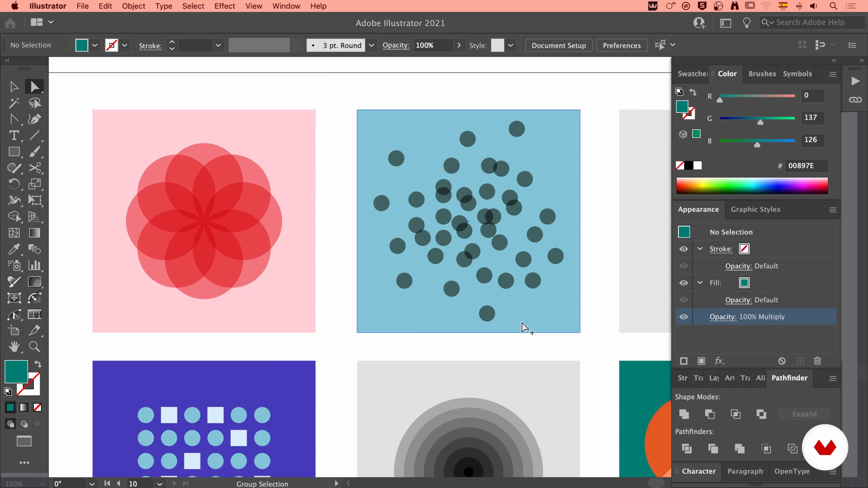Choose the Artboard tool

14,330
